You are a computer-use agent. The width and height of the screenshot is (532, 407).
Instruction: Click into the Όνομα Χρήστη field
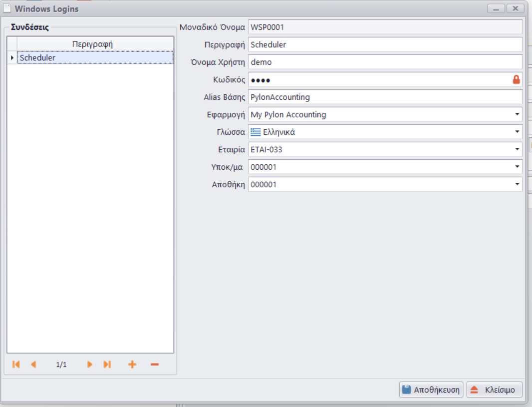pyautogui.click(x=384, y=62)
